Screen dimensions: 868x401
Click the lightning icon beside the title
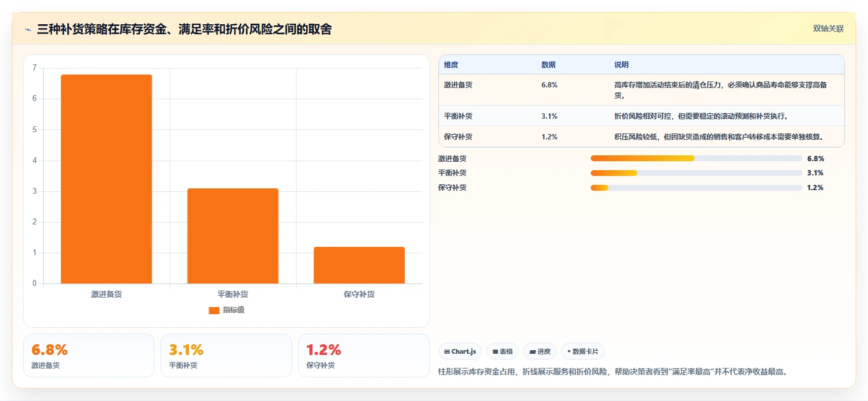coord(28,29)
